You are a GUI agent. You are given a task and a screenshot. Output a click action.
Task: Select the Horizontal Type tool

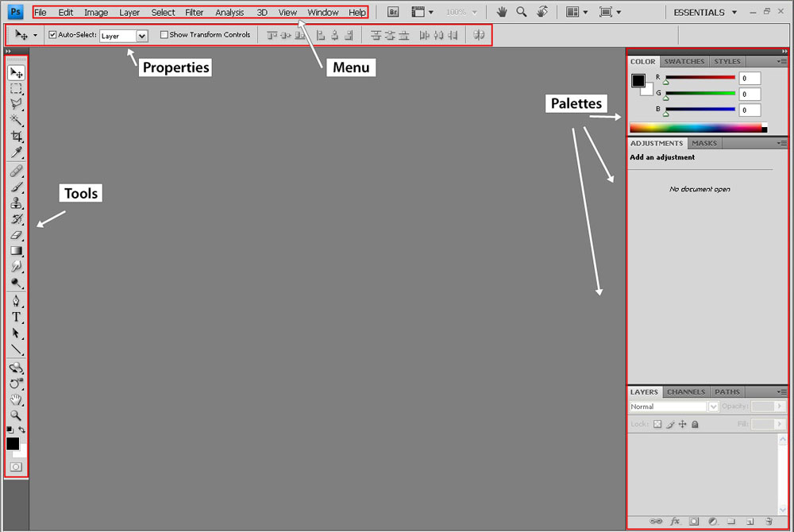tap(16, 317)
